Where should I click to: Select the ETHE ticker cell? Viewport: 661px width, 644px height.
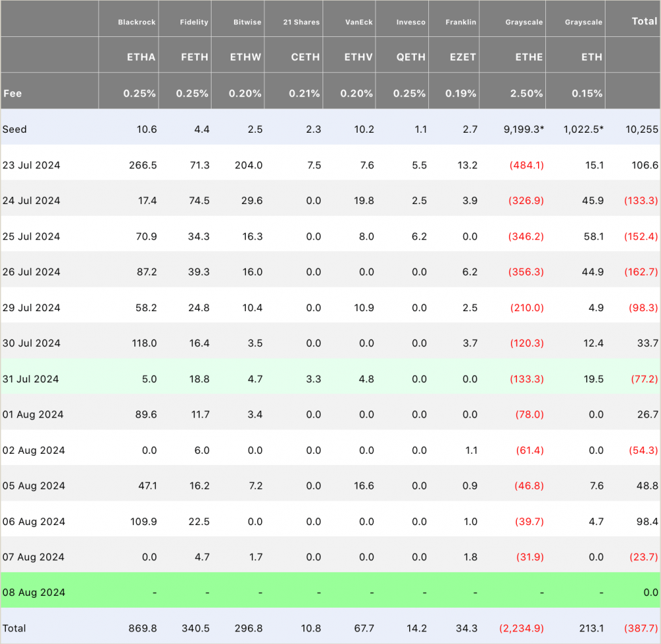tap(529, 57)
